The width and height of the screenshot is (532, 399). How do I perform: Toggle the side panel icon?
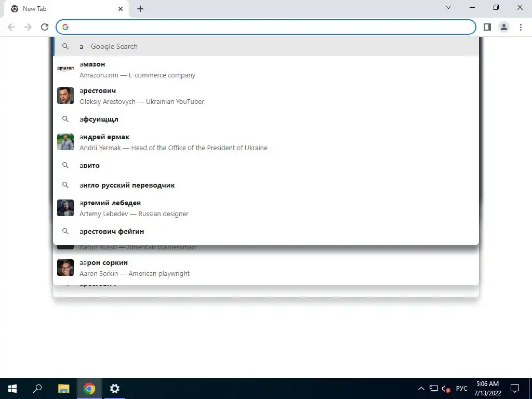coord(487,27)
